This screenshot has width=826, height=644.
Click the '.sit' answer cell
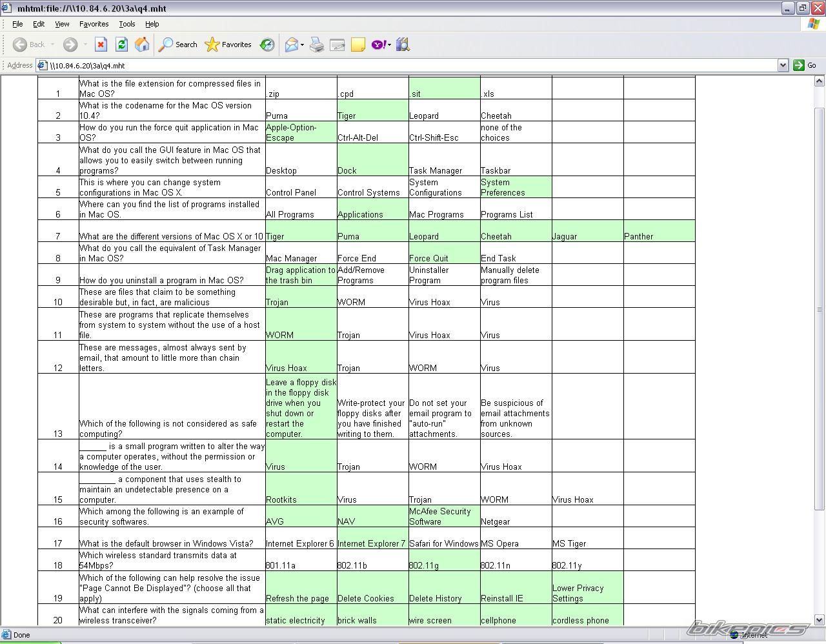coord(444,88)
